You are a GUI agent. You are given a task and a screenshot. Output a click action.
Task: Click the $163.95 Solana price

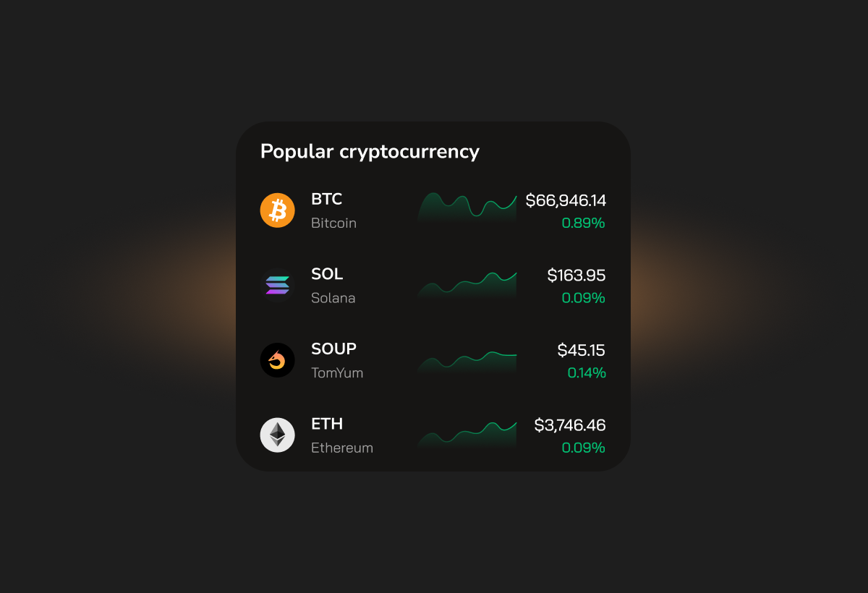tap(576, 276)
